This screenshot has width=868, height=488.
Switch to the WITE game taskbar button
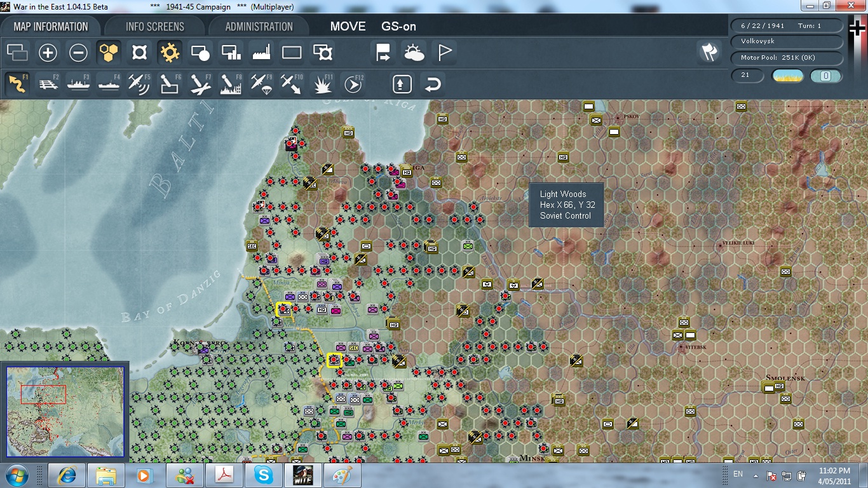pyautogui.click(x=302, y=475)
